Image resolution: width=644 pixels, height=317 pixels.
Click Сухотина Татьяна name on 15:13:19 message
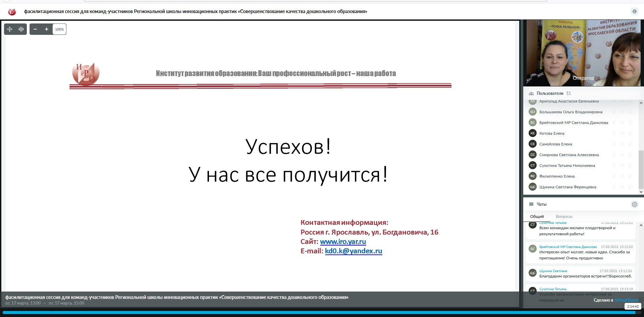tap(553, 289)
